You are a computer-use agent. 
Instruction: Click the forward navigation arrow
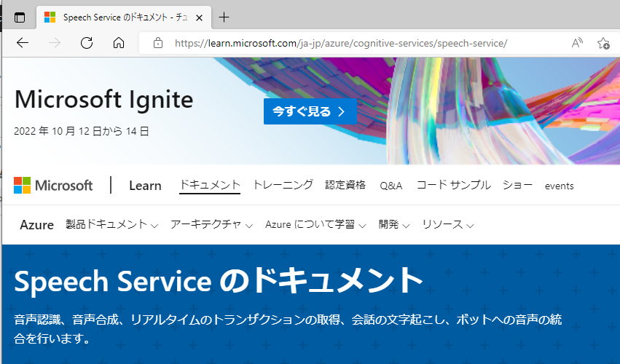point(55,43)
